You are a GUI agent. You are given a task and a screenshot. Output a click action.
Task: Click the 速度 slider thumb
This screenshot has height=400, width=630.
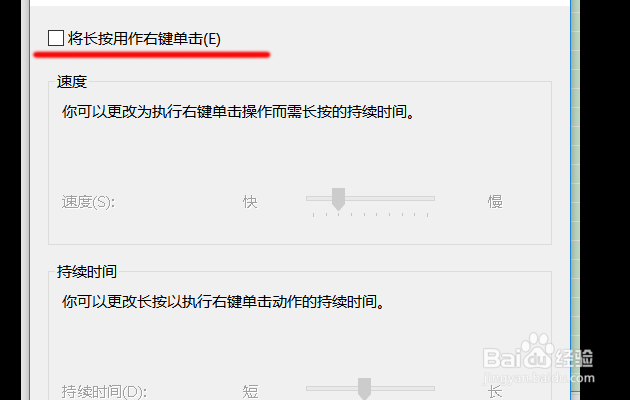[x=339, y=199]
